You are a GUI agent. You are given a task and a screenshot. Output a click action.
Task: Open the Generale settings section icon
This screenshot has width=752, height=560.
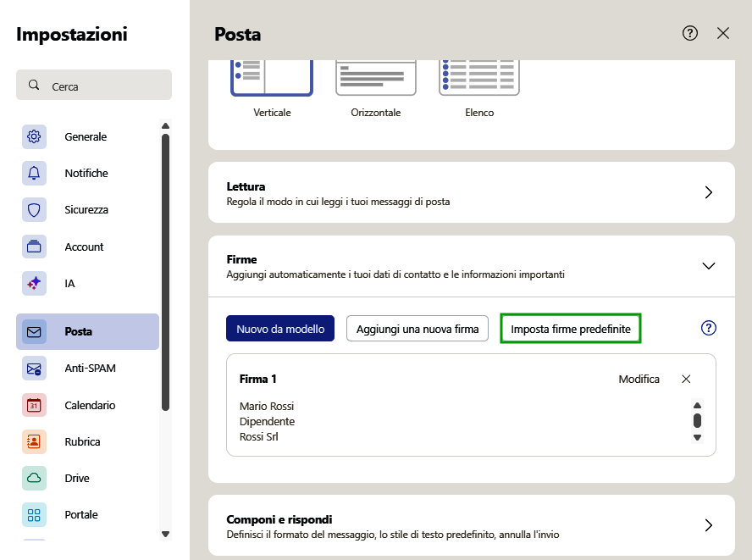34,136
